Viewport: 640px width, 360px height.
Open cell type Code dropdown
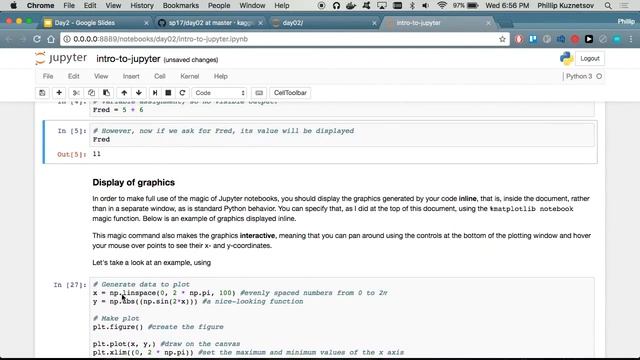(219, 93)
